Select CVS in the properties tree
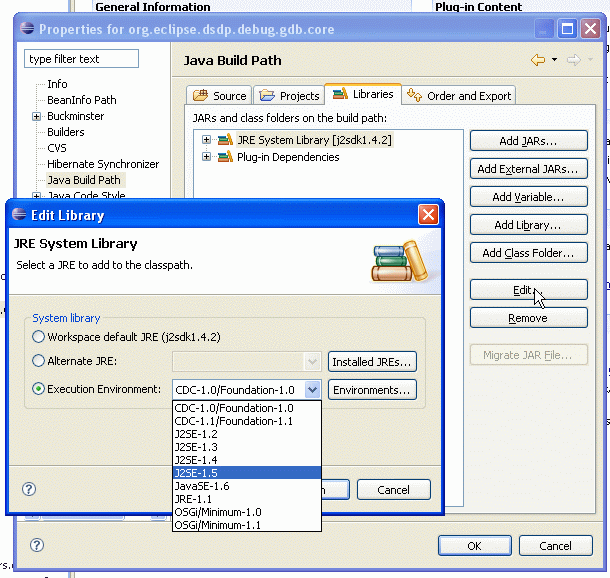Image resolution: width=610 pixels, height=578 pixels. point(57,148)
